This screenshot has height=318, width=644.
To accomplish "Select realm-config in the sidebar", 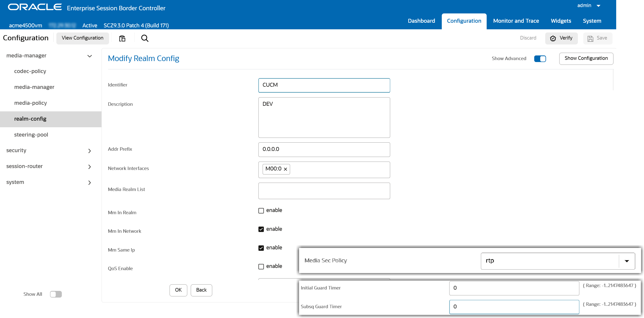I will [x=51, y=119].
